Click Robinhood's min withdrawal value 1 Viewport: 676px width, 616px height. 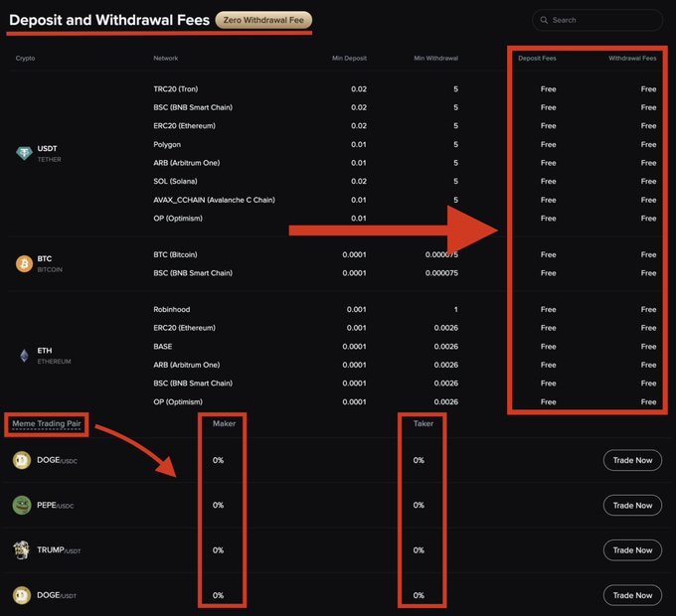coord(455,310)
